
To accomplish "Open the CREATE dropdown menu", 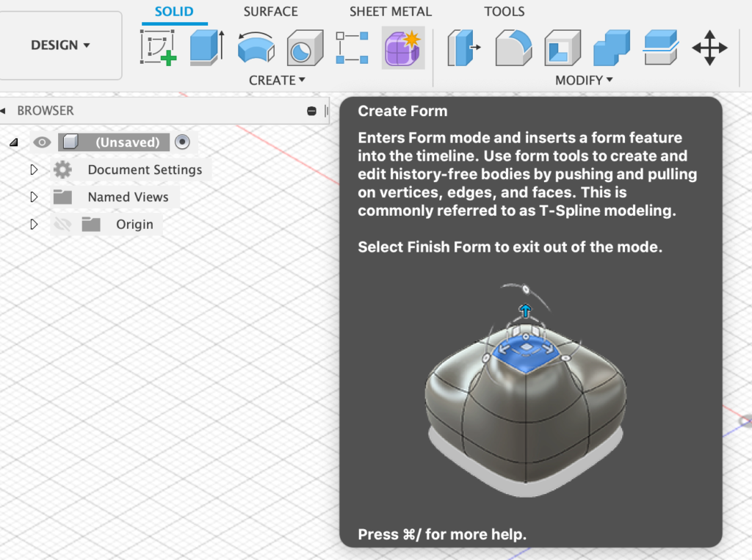I will click(277, 80).
